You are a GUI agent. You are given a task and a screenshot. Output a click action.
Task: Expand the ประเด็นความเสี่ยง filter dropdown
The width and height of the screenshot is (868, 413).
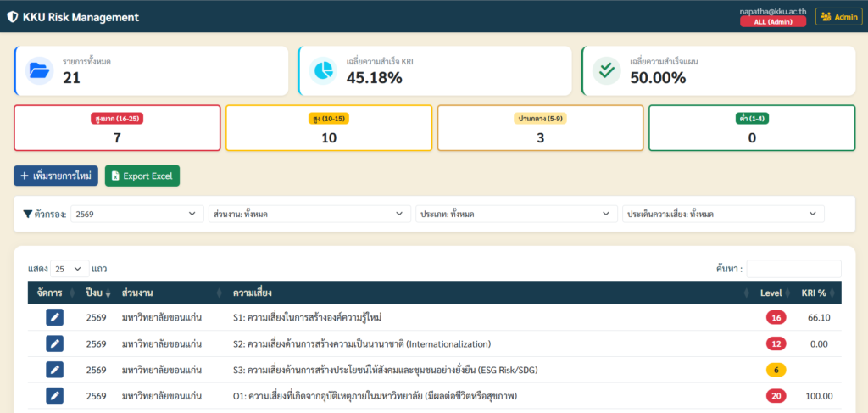723,214
